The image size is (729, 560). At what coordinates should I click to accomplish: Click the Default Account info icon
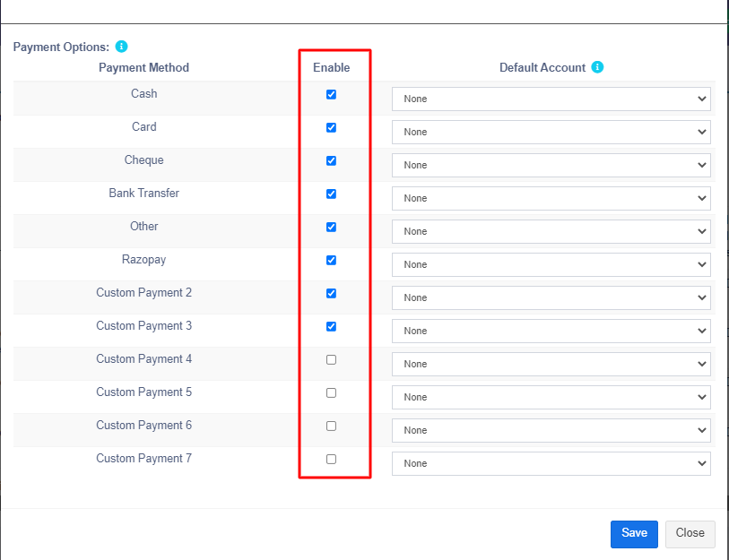click(597, 67)
